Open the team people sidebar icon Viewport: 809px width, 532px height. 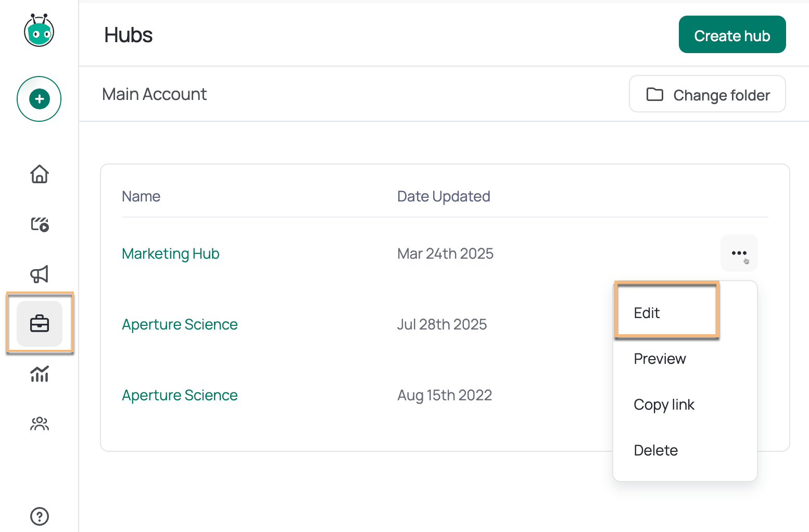(40, 424)
